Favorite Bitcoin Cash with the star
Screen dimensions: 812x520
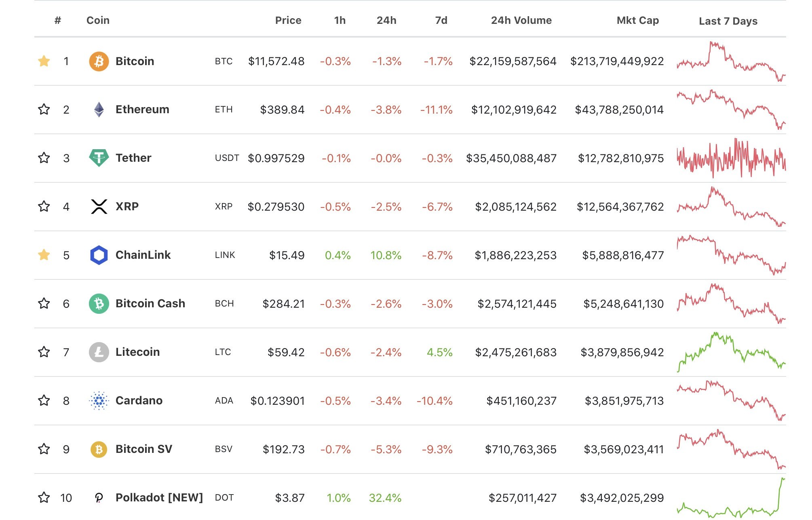point(44,303)
